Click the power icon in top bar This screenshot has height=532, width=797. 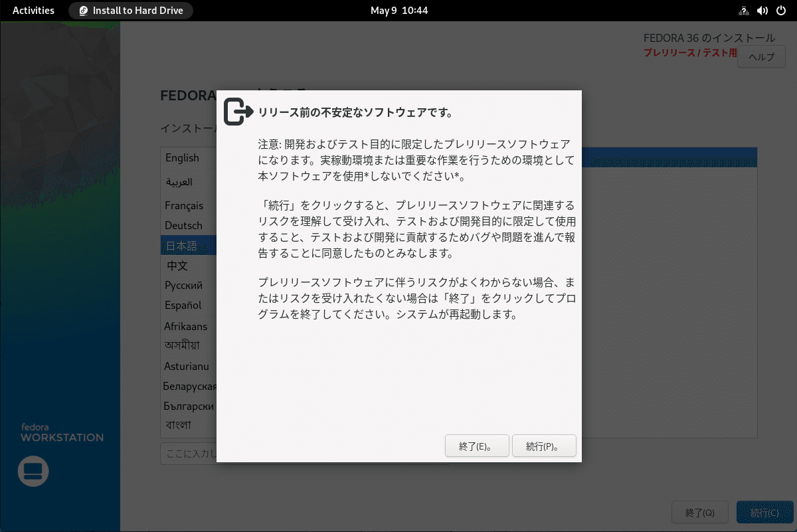coord(780,11)
